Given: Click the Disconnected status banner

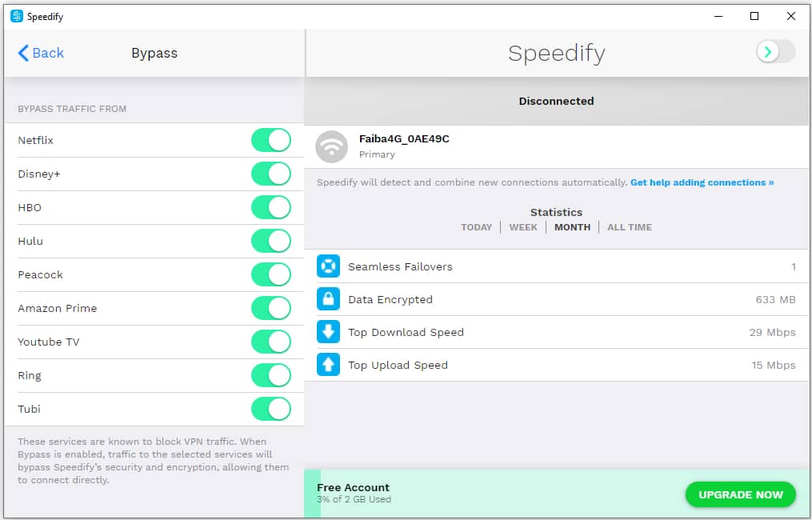Looking at the screenshot, I should [x=556, y=101].
